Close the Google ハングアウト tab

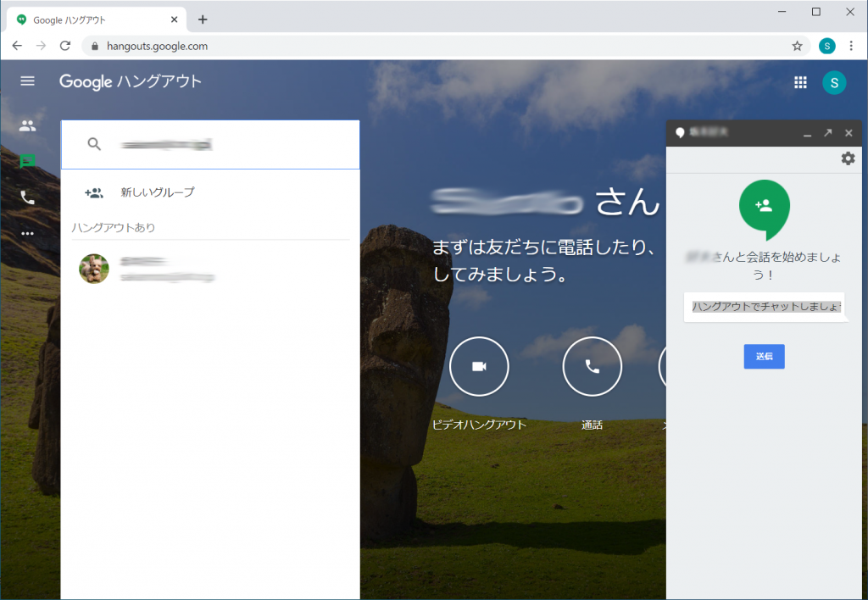click(x=174, y=19)
